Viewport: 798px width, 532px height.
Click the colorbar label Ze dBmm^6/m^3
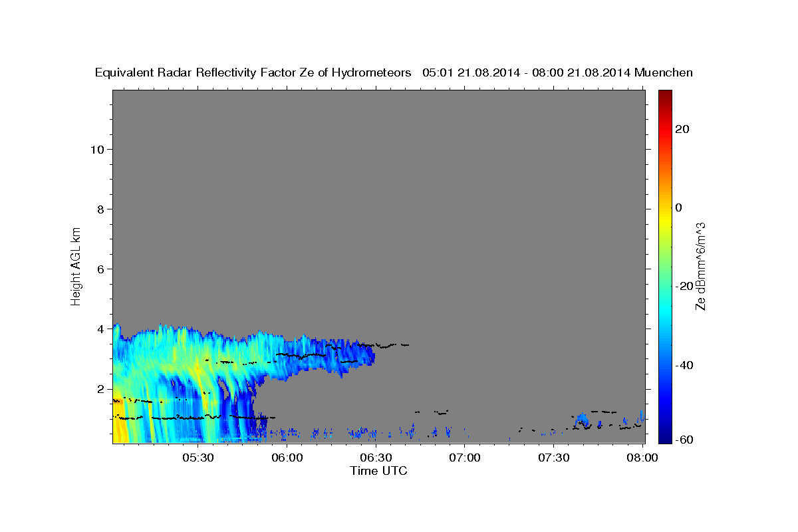pyautogui.click(x=700, y=266)
